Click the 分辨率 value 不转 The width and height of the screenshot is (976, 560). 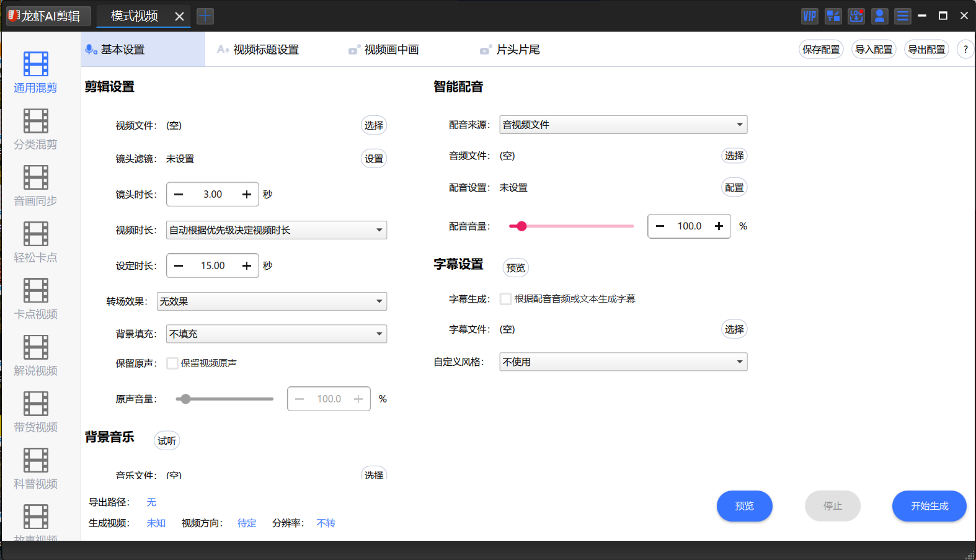pyautogui.click(x=326, y=523)
